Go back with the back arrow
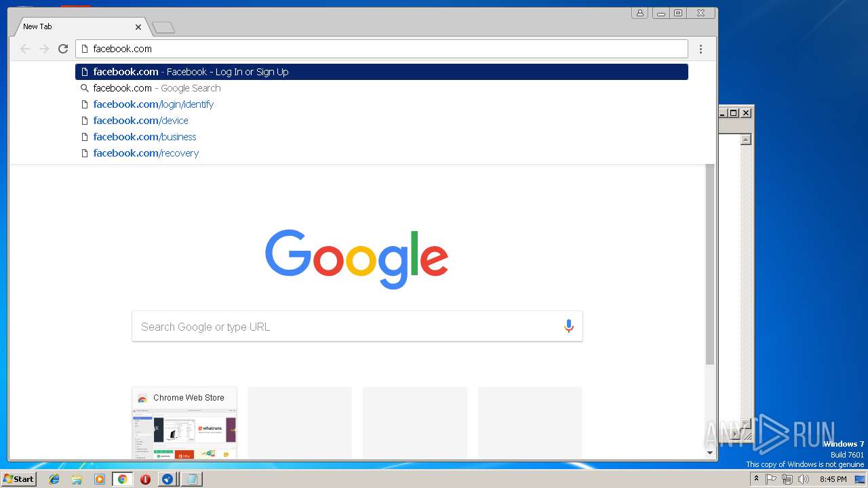 [25, 49]
